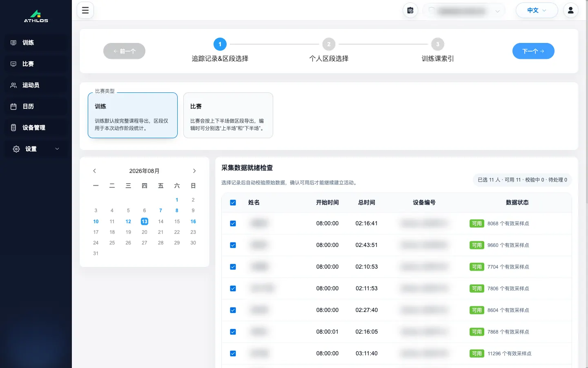Click the 2026年08月 month title
This screenshot has height=368, width=588.
click(145, 171)
